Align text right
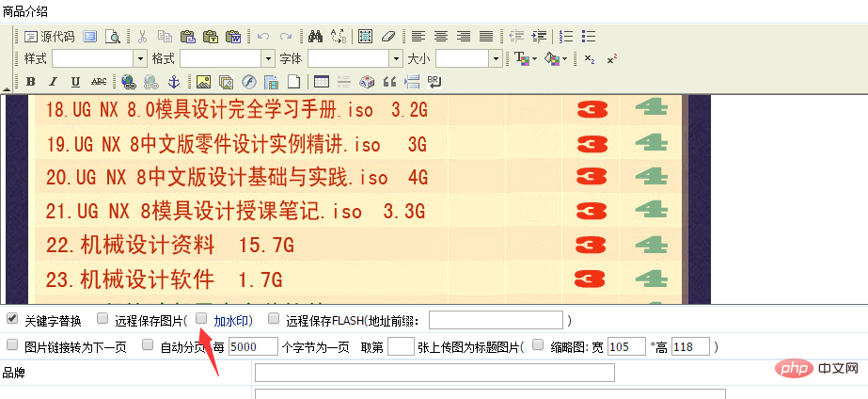 [x=464, y=37]
